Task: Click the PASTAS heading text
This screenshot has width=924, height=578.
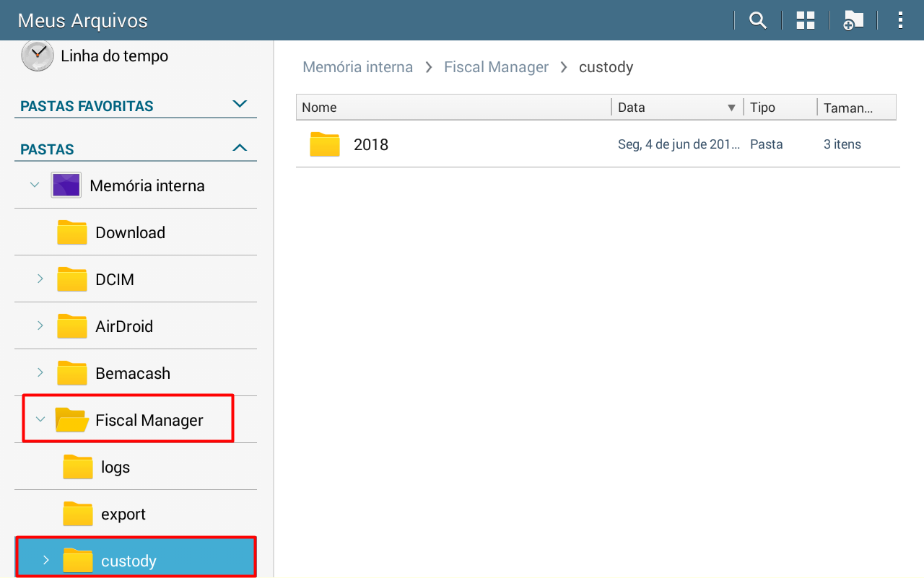Action: point(47,149)
